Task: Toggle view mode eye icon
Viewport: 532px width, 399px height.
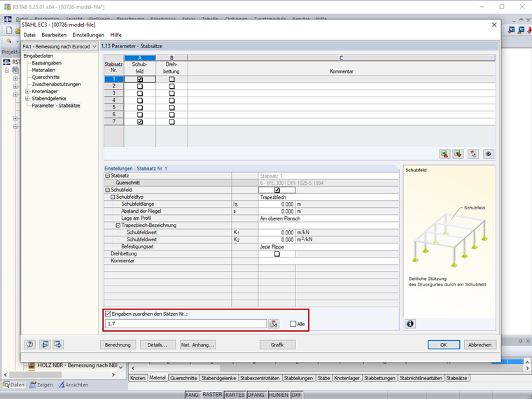Action: pos(488,154)
